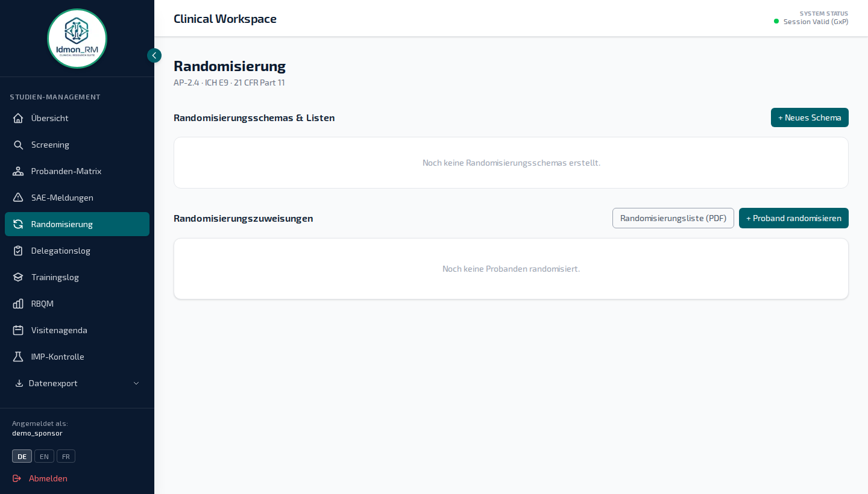This screenshot has width=868, height=494.
Task: Download Randomisierungsliste (PDF)
Action: click(x=673, y=218)
